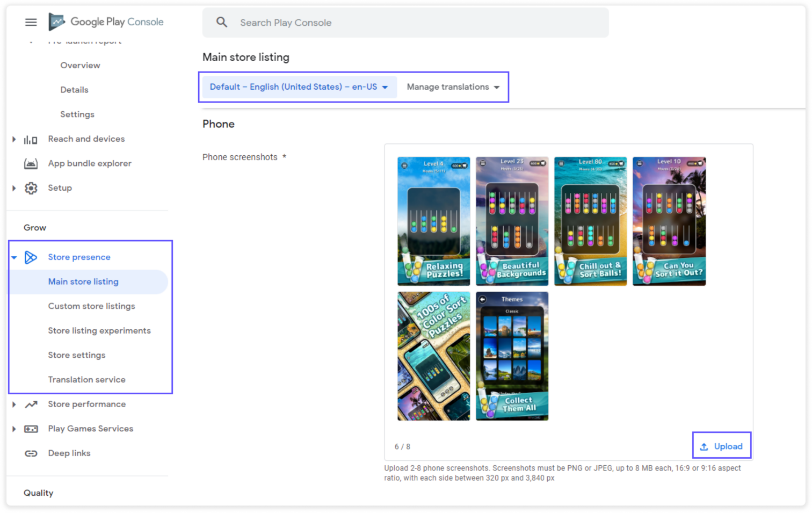
Task: Click the Upload button for screenshots
Action: click(x=721, y=445)
